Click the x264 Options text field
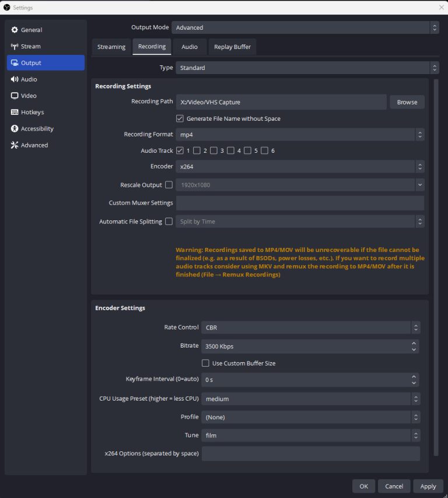 (x=310, y=454)
